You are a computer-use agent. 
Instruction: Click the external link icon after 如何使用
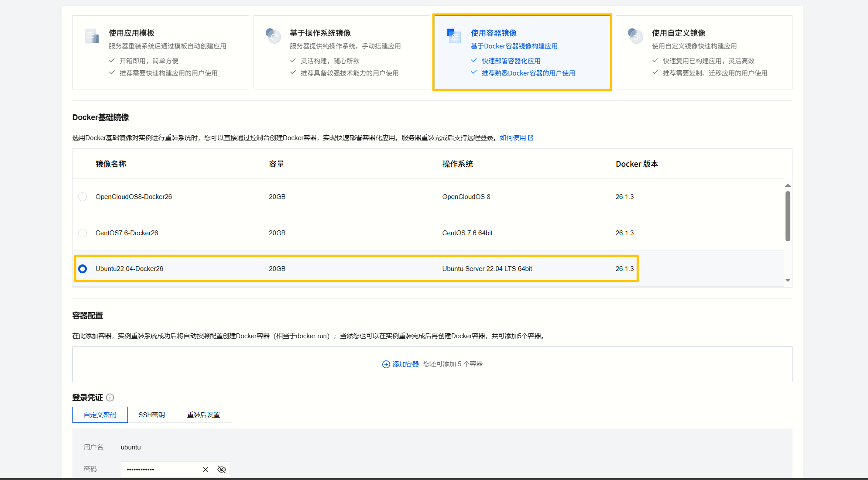pos(531,138)
